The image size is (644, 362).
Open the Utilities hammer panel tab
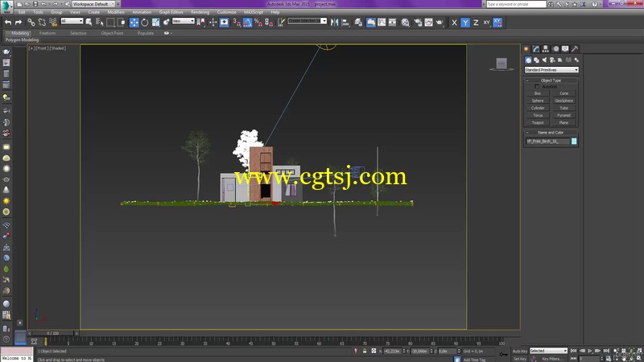point(575,49)
